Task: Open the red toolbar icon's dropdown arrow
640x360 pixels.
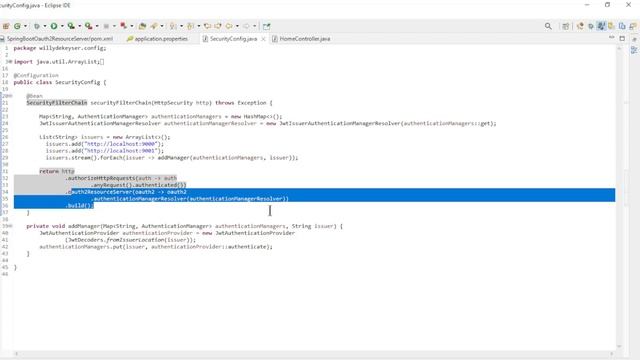Action: (131, 26)
